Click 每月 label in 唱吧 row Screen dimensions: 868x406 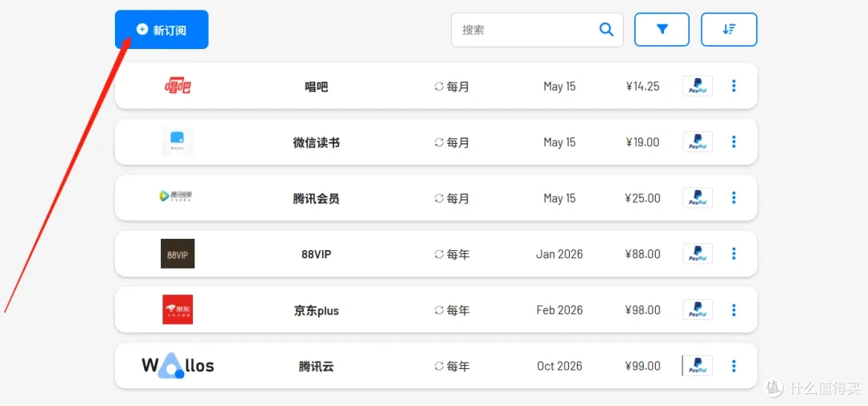pyautogui.click(x=458, y=87)
